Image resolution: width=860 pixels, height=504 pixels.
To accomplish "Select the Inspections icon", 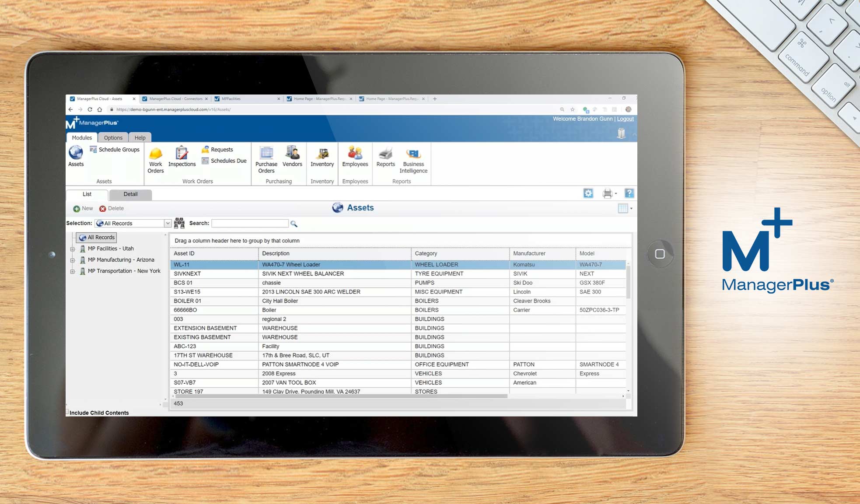I will tap(182, 157).
